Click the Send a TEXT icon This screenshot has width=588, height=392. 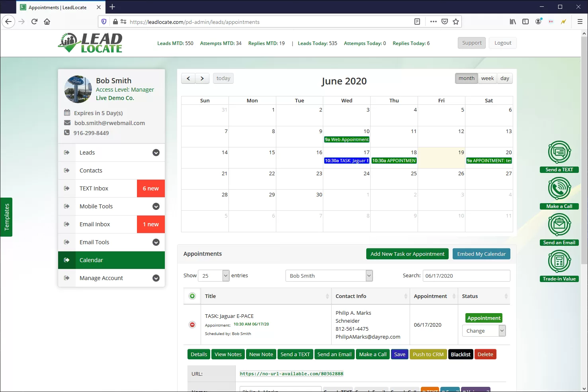559,153
